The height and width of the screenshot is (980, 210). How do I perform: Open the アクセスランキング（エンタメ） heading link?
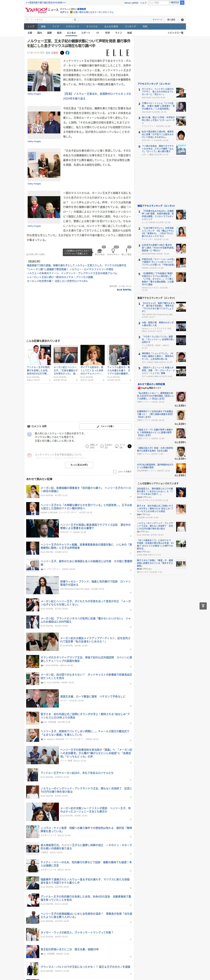coord(154,84)
